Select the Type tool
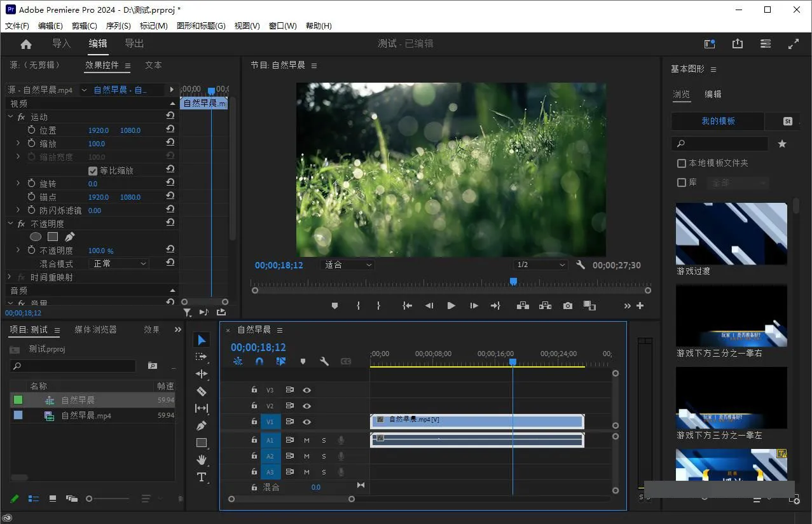This screenshot has width=812, height=524. (202, 477)
